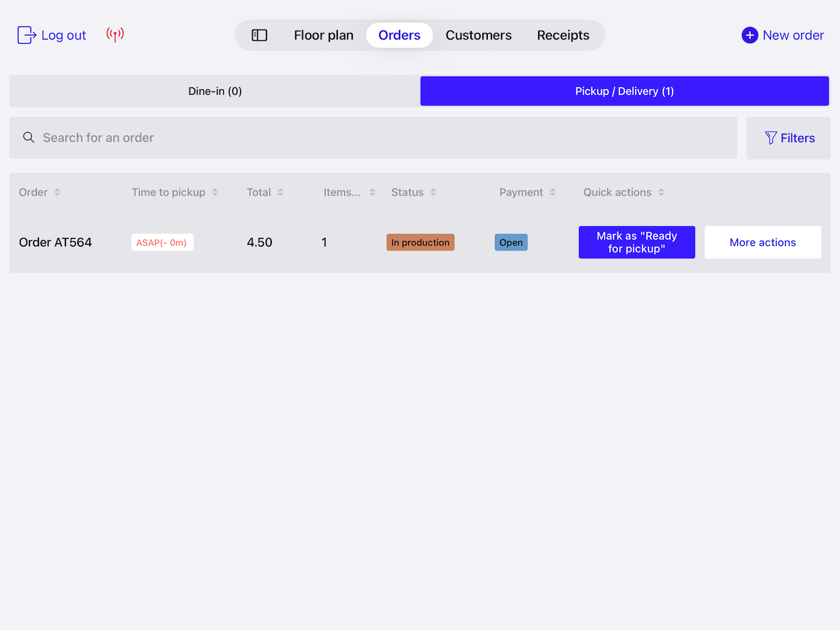Click the items count 1 cell
840x630 pixels.
324,242
